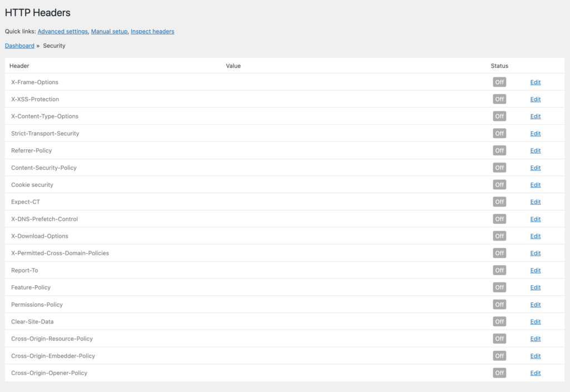
Task: Edit the Referrer-Policy header
Action: (x=535, y=150)
